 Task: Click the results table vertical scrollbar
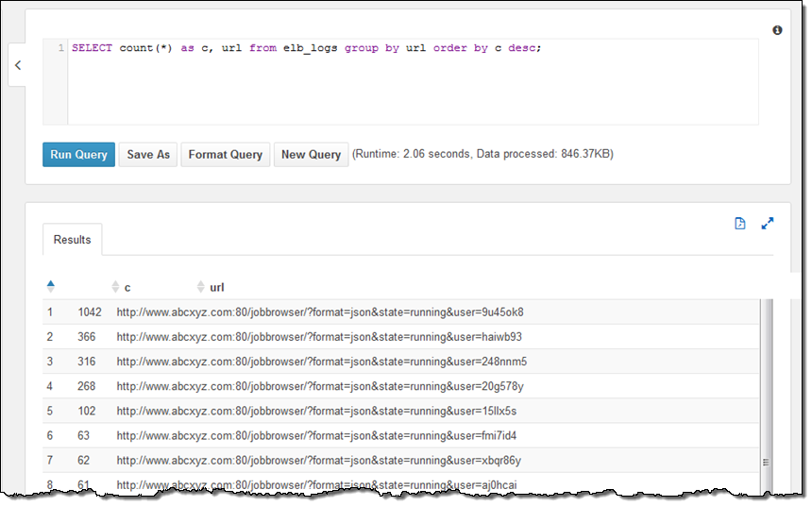(x=766, y=378)
